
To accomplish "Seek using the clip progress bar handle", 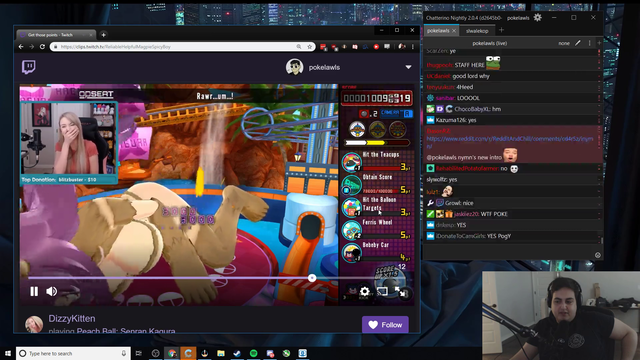I will coord(312,278).
